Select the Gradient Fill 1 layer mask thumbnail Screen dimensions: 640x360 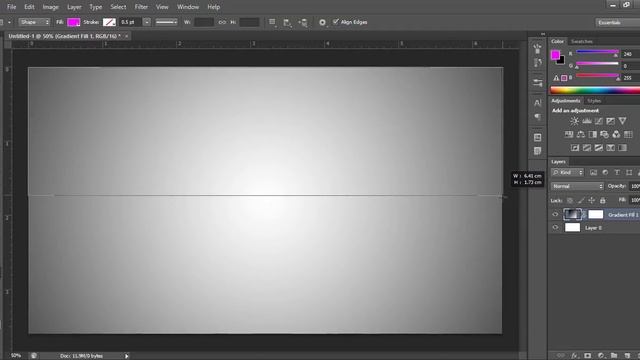[x=596, y=214]
